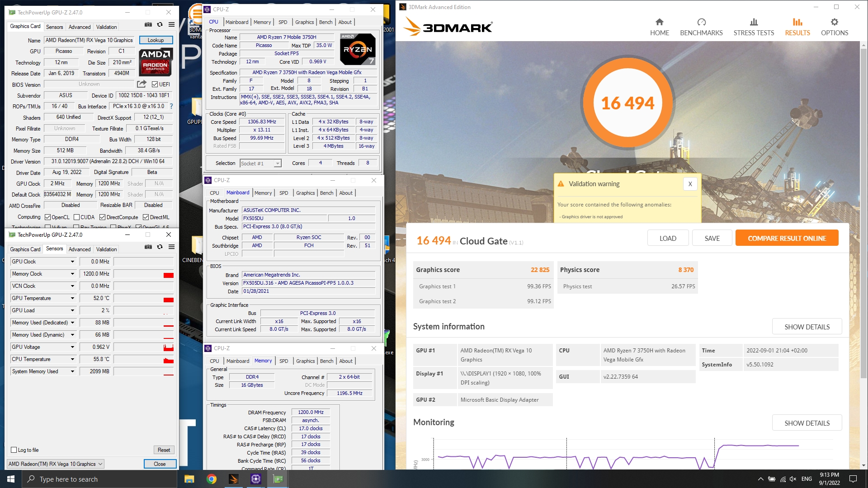Expand the GPU Clock sensor dropdown

pyautogui.click(x=72, y=262)
